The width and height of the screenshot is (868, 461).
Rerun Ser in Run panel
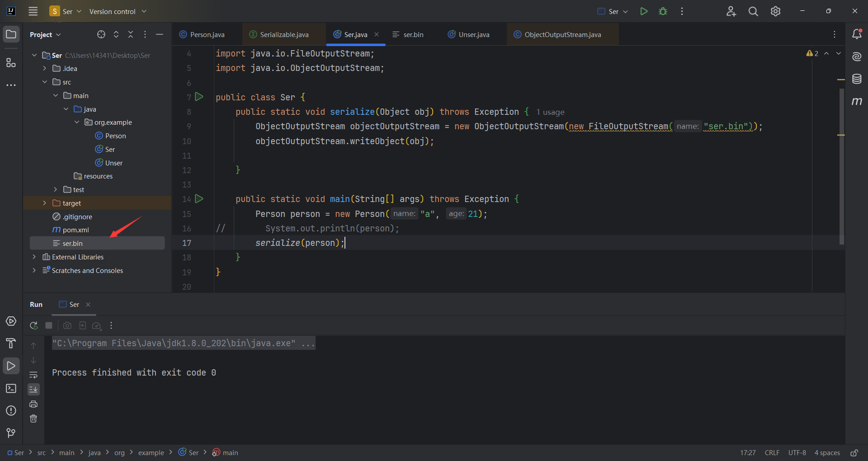click(x=34, y=325)
